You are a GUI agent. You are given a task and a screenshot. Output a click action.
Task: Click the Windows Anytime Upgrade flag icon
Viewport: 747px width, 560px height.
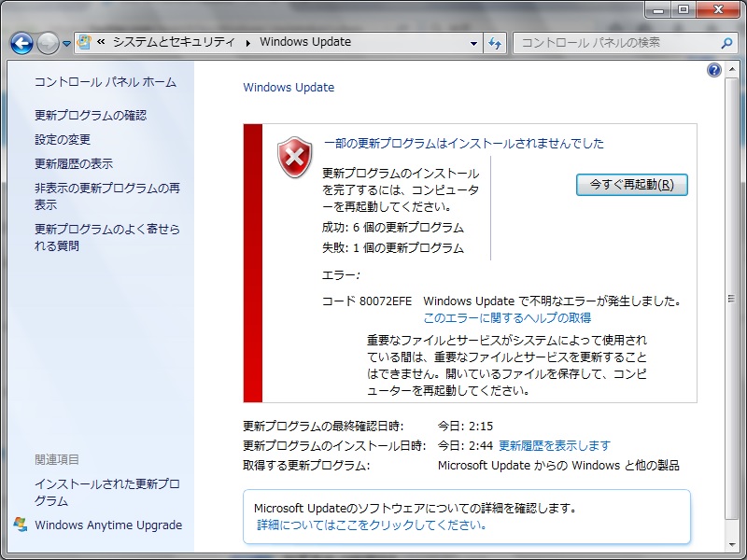click(x=20, y=525)
